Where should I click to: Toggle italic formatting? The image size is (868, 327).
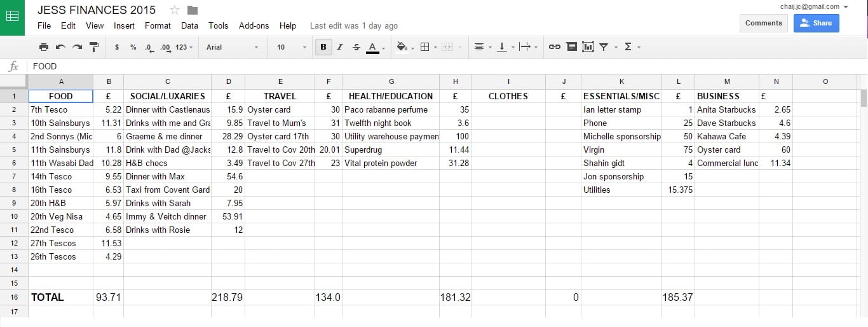[340, 47]
